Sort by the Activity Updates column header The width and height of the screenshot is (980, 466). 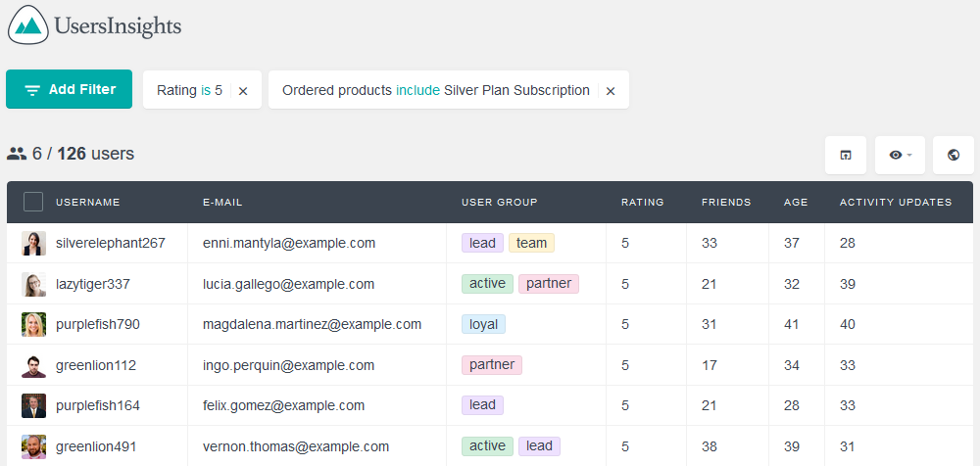[x=896, y=203]
